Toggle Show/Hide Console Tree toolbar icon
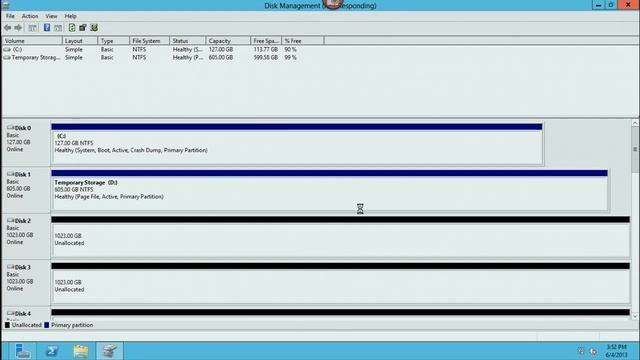The width and height of the screenshot is (640, 360). (32, 28)
